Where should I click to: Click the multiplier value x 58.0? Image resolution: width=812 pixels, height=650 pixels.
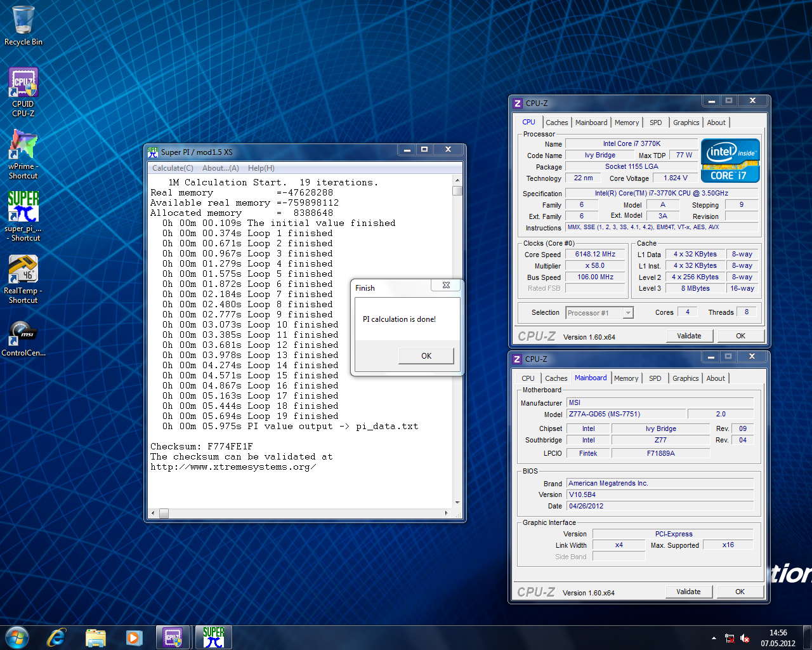595,265
